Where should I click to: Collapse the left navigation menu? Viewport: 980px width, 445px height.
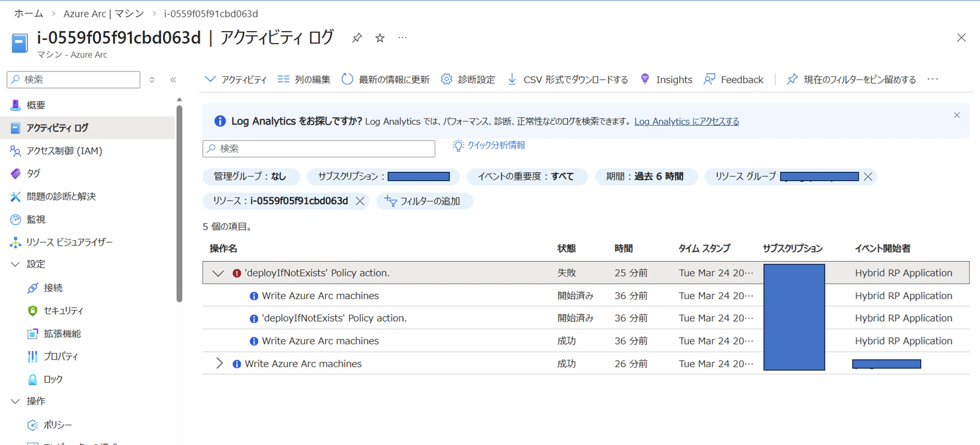[x=173, y=80]
